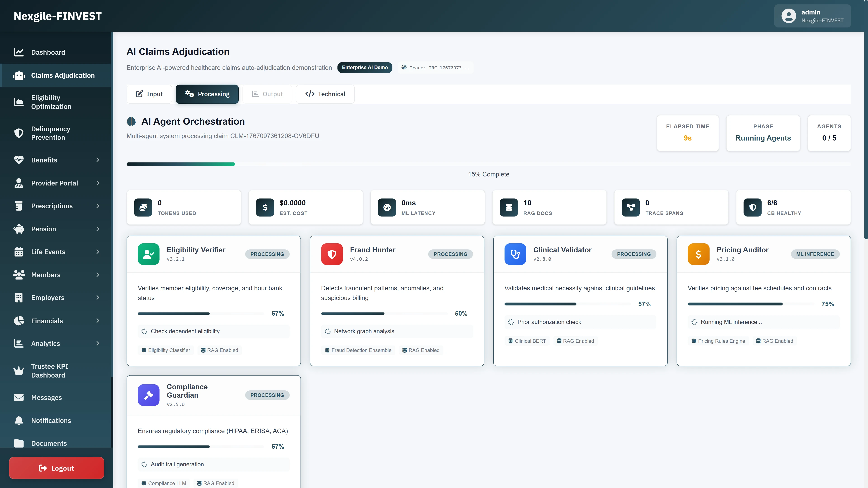The image size is (868, 488).
Task: Click the trace fingerprint icon
Action: 404,67
